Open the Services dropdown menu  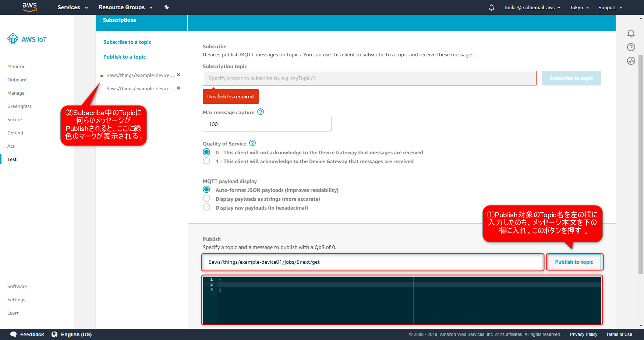73,7
